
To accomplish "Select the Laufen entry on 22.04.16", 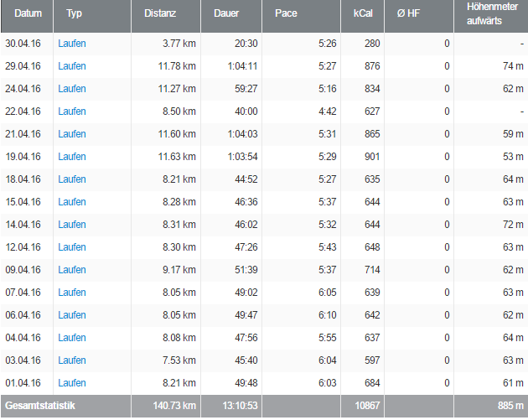I will (71, 111).
